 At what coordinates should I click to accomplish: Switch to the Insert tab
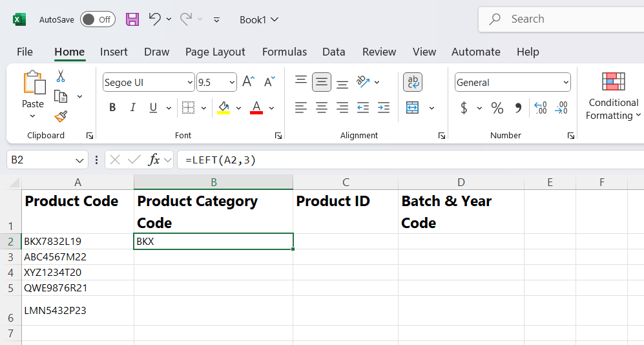[x=114, y=52]
